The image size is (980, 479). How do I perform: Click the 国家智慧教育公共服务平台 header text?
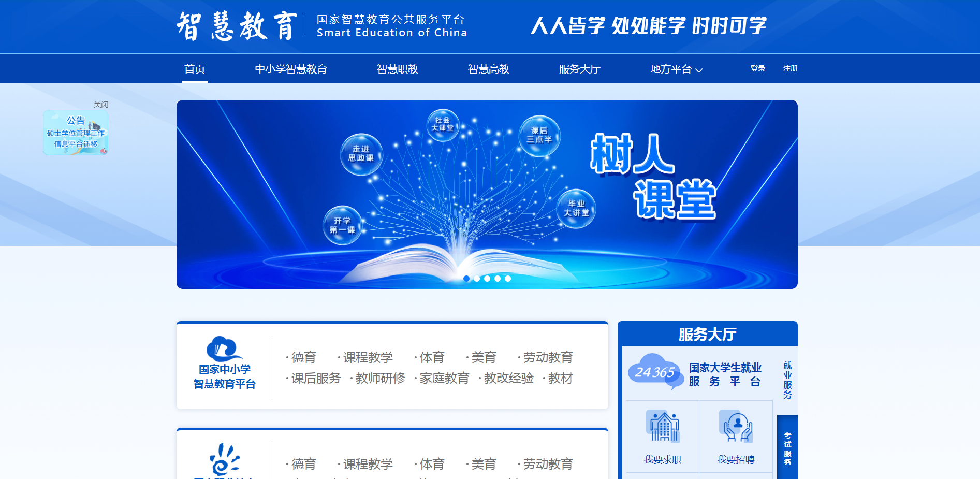[x=391, y=20]
